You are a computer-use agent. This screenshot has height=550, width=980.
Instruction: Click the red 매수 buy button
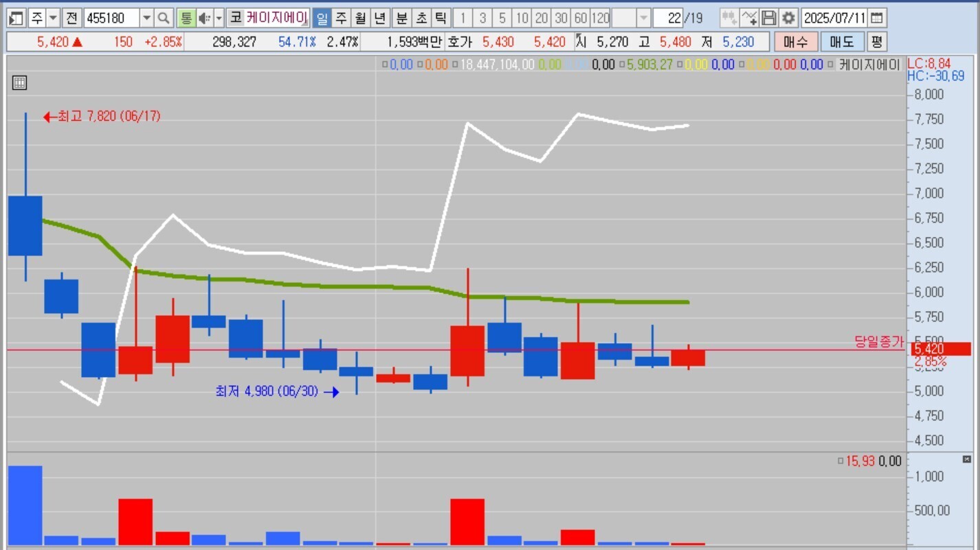pos(796,42)
